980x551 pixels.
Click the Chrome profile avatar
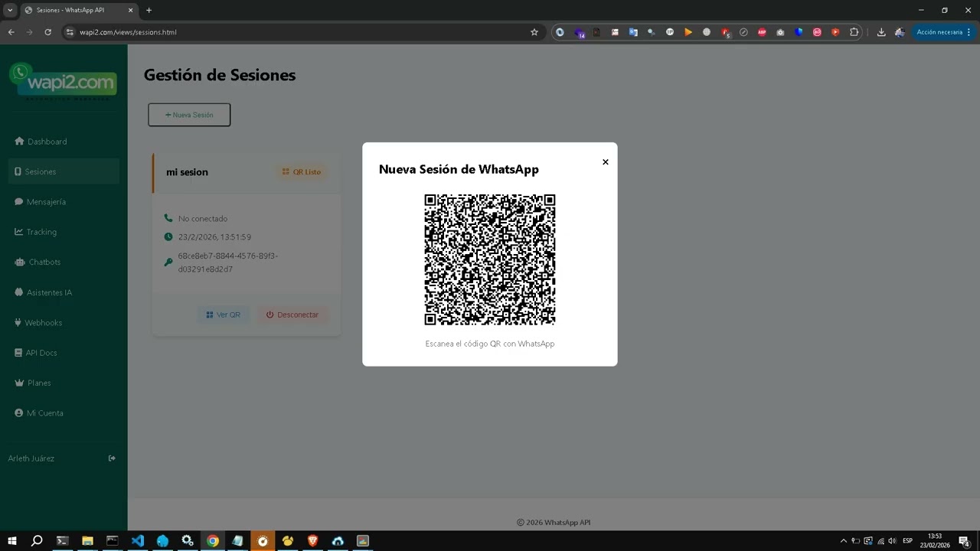point(900,32)
